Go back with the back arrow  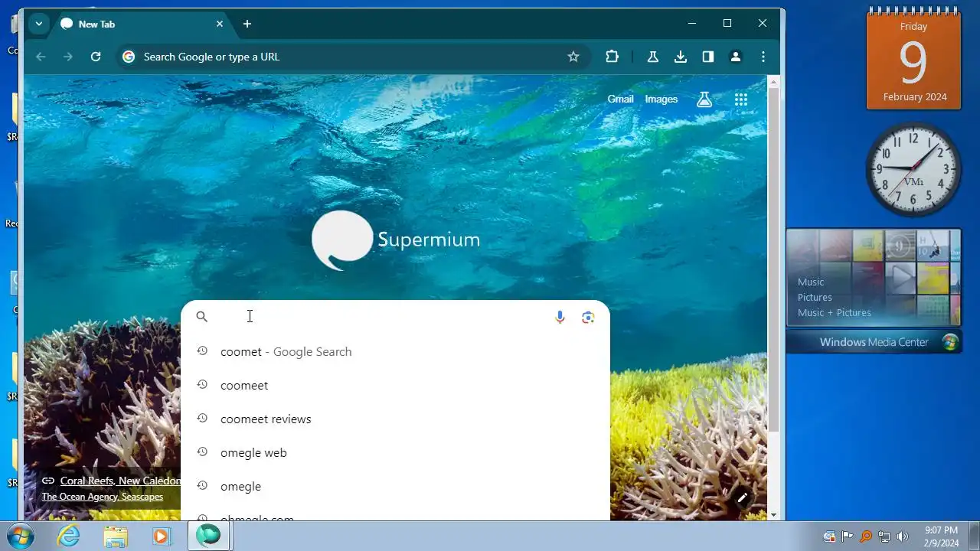tap(41, 57)
